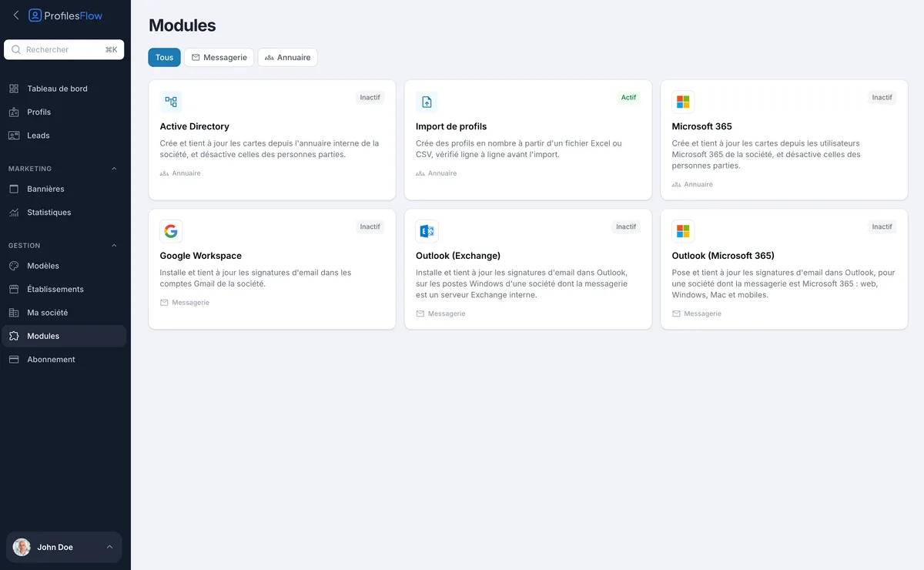Open the Outlook (Exchange) module title
This screenshot has height=570, width=924.
coord(458,256)
